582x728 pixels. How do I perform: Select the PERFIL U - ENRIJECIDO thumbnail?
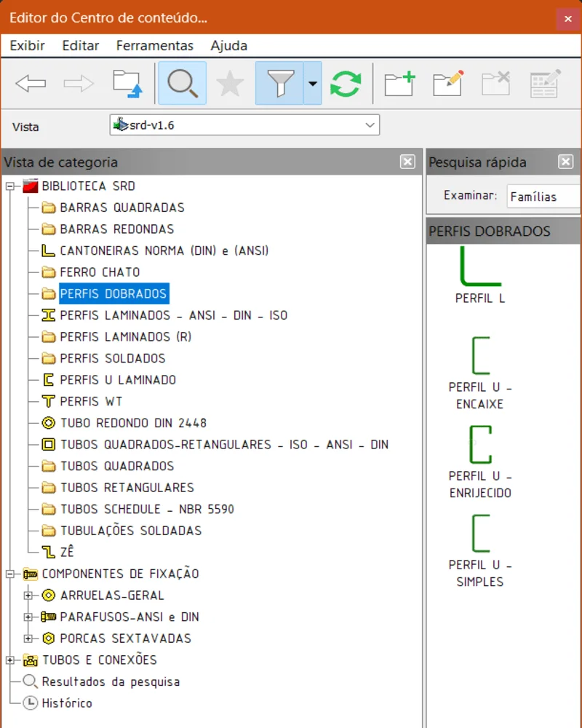480,462
